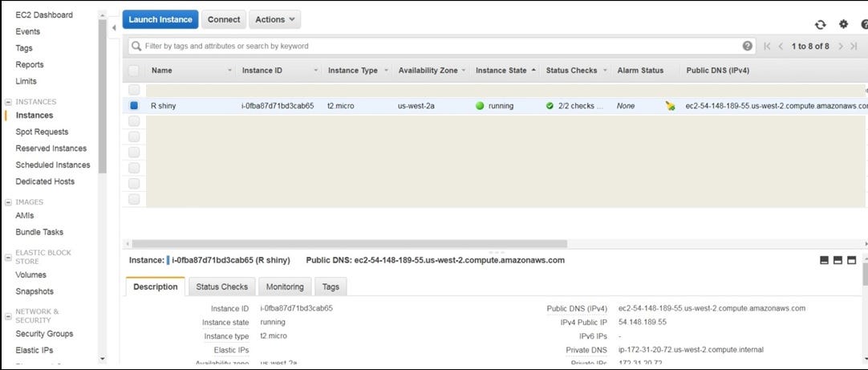868x370 pixels.
Task: Check the blank row right below R shiny
Action: point(134,121)
